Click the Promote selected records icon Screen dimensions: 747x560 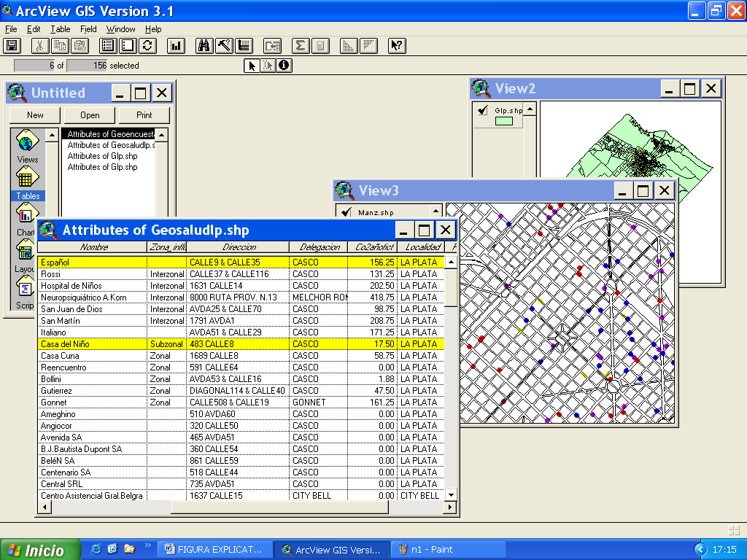coord(244,46)
